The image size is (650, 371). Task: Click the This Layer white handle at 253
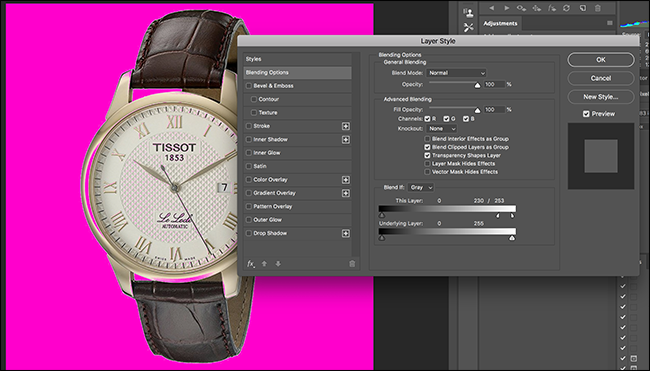click(512, 216)
